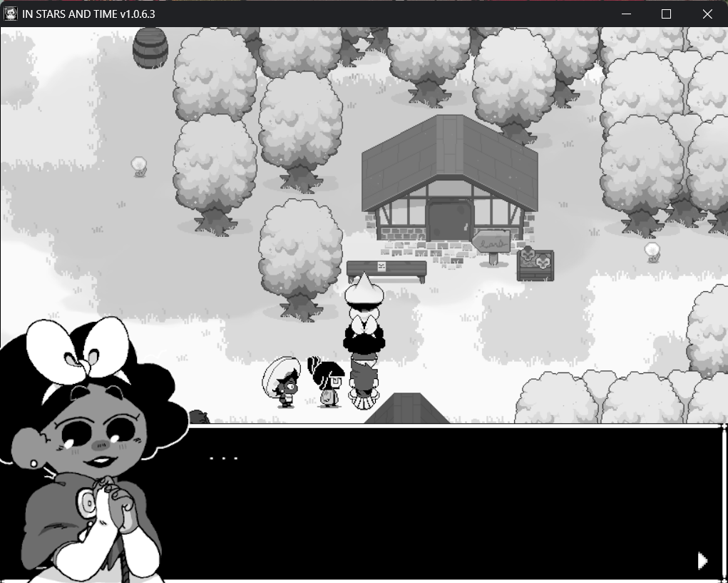Click the arrow-shaped wooden signpost

click(491, 244)
